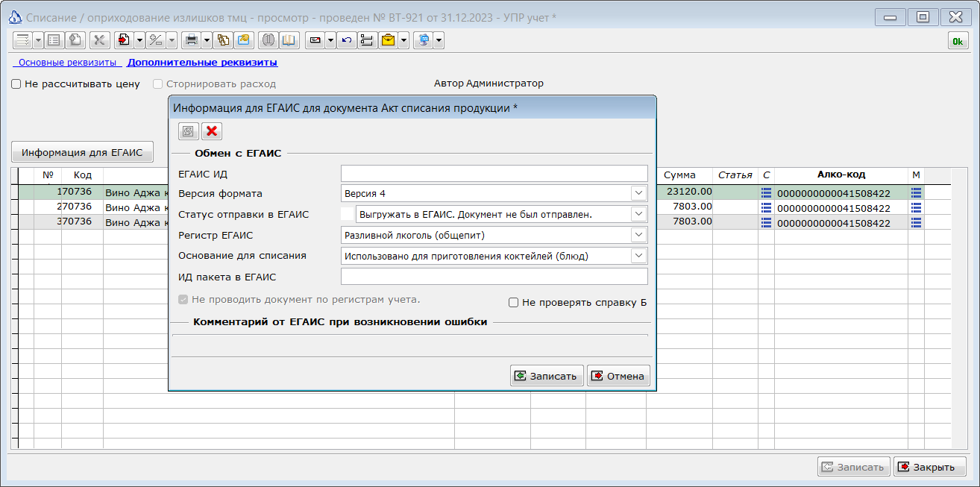Click 'Информация для ЕГАИС' button
This screenshot has width=980, height=487.
tap(82, 152)
